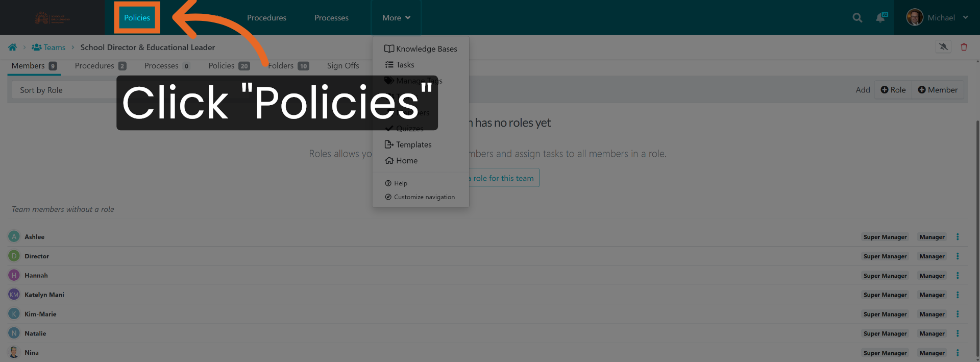Click the search magnifier icon
Screen dimensions: 980x362
pyautogui.click(x=857, y=18)
